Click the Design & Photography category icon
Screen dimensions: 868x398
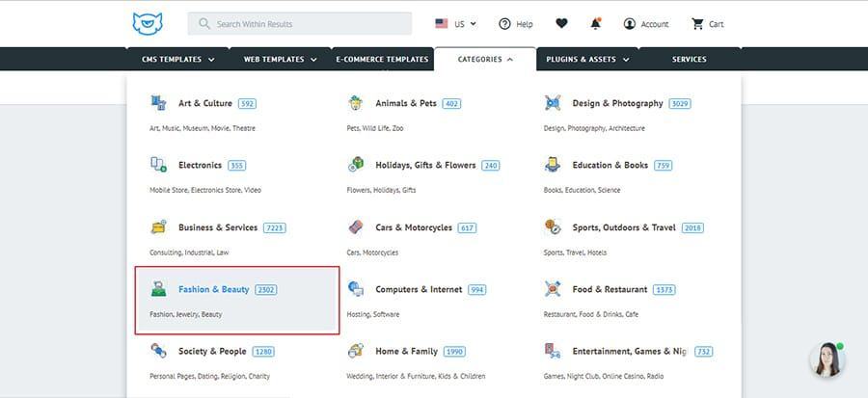(x=553, y=103)
